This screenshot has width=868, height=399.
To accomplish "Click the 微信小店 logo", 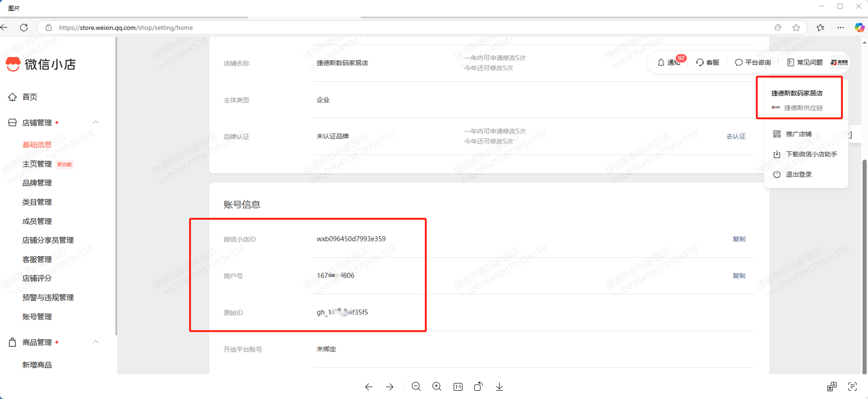I will [x=41, y=64].
